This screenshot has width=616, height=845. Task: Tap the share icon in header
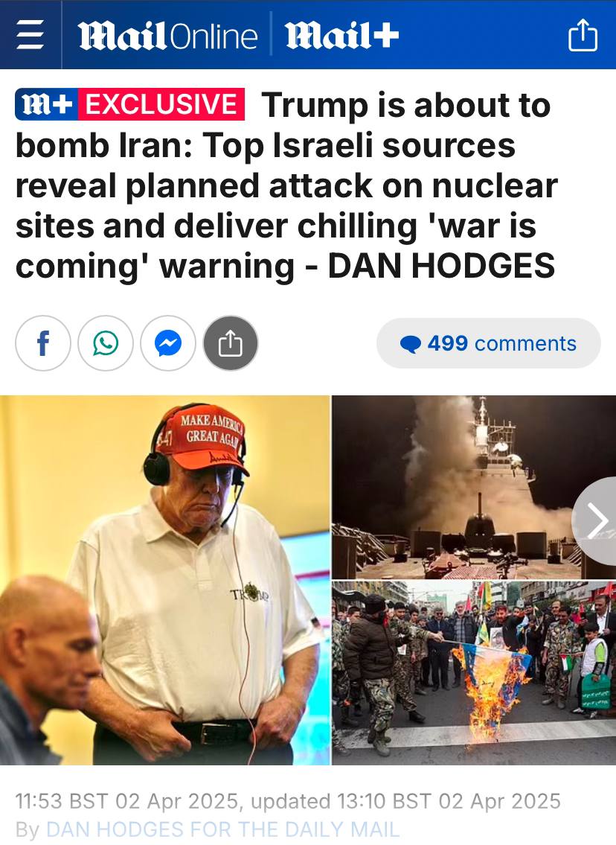pos(583,35)
